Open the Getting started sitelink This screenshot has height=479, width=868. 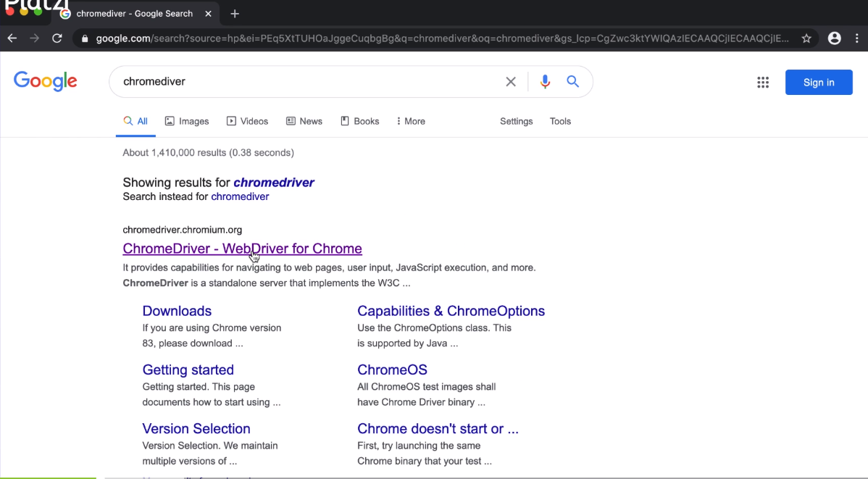pyautogui.click(x=188, y=370)
